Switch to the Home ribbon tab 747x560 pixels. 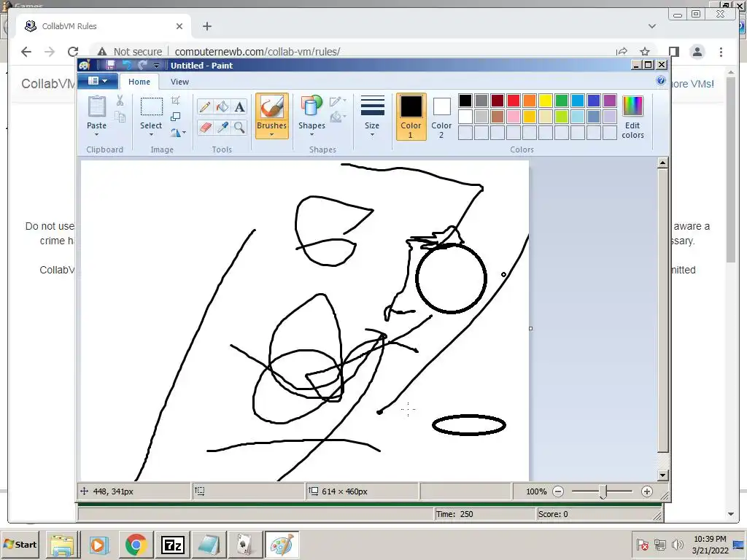139,82
